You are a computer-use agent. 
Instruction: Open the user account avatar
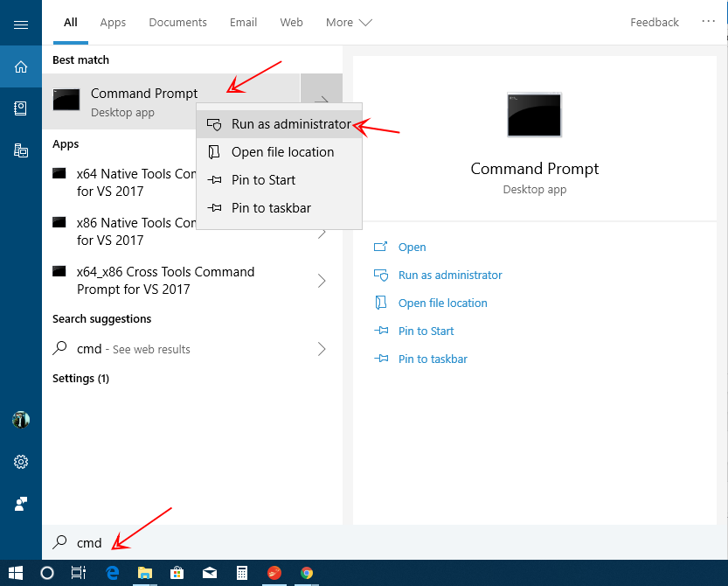[21, 420]
